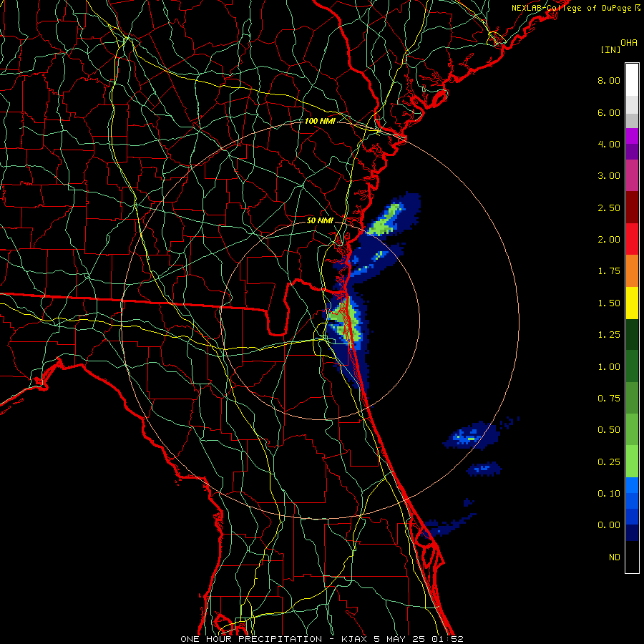The image size is (644, 644).
Task: Click the OHA product label above legend
Action: (629, 43)
